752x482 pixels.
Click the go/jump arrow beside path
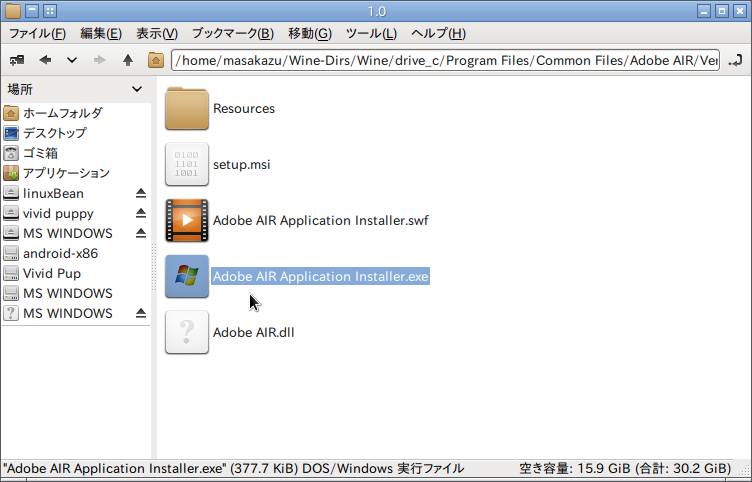click(x=735, y=60)
